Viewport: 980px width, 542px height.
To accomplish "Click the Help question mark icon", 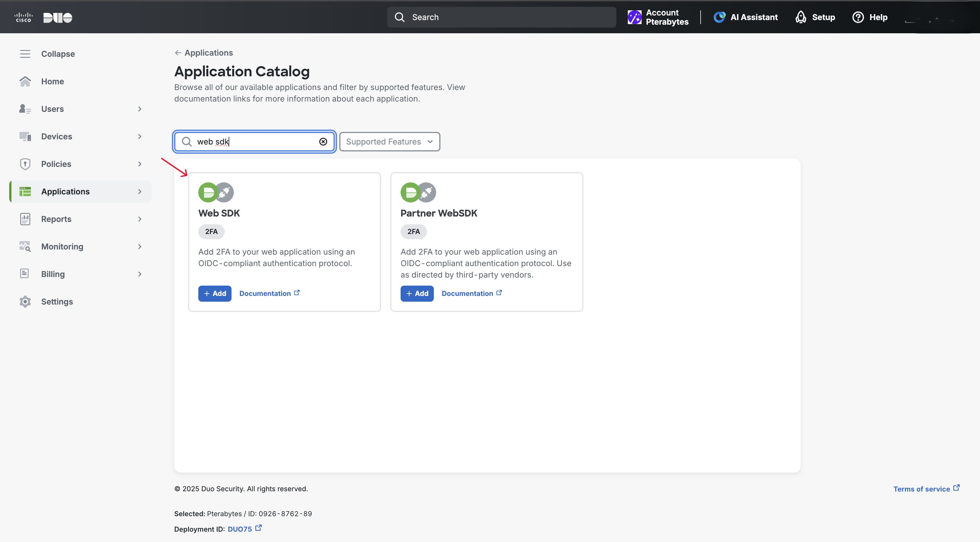I will point(858,17).
